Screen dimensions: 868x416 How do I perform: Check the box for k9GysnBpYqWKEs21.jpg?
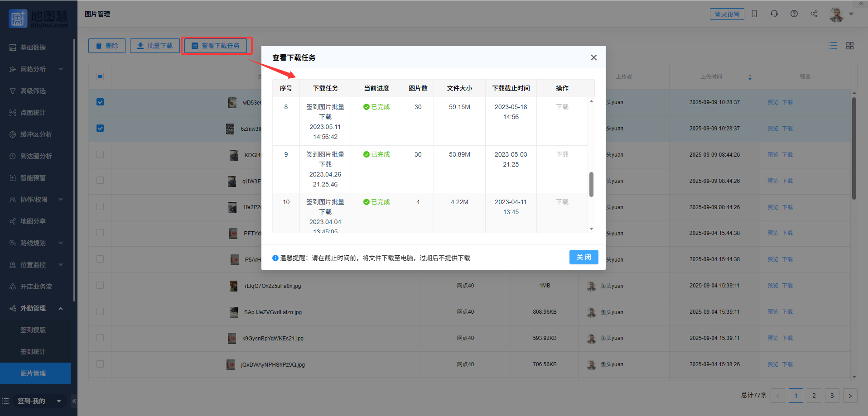click(x=100, y=338)
